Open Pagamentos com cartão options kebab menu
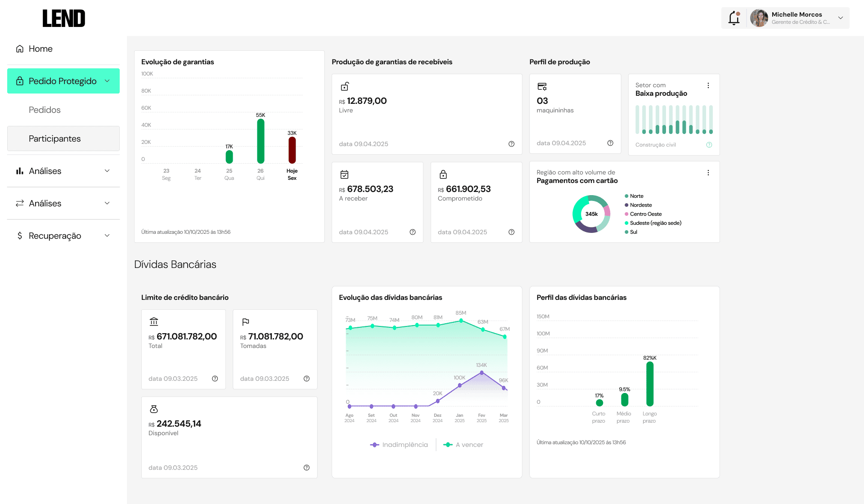Image resolution: width=864 pixels, height=504 pixels. [x=708, y=173]
